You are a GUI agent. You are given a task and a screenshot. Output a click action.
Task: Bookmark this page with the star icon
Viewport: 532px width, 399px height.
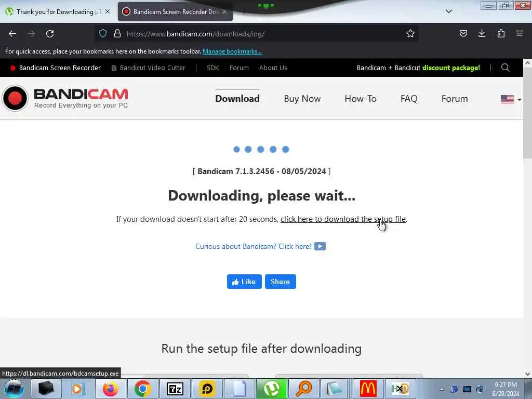410,33
